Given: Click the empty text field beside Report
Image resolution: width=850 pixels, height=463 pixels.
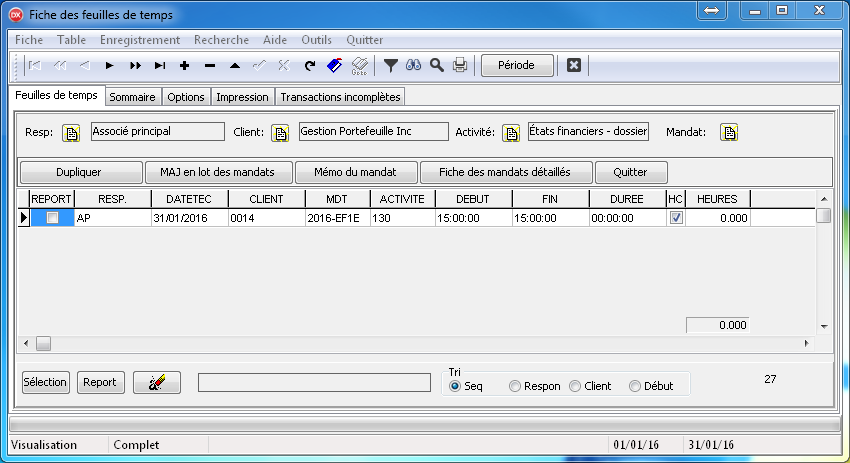Looking at the screenshot, I should tap(313, 382).
